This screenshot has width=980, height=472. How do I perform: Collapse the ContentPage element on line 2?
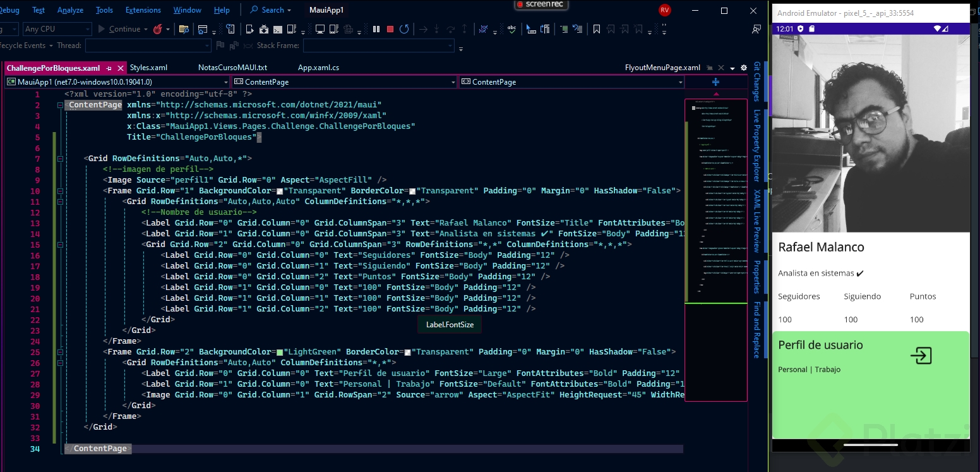click(x=60, y=105)
